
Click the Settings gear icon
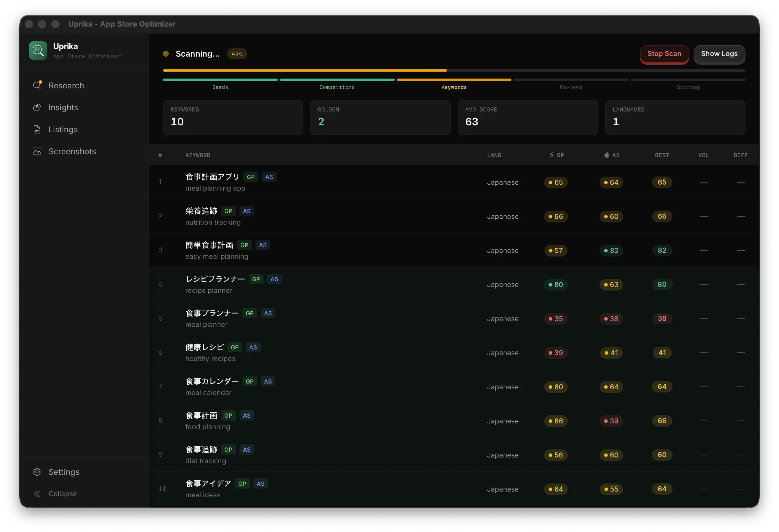[x=37, y=472]
